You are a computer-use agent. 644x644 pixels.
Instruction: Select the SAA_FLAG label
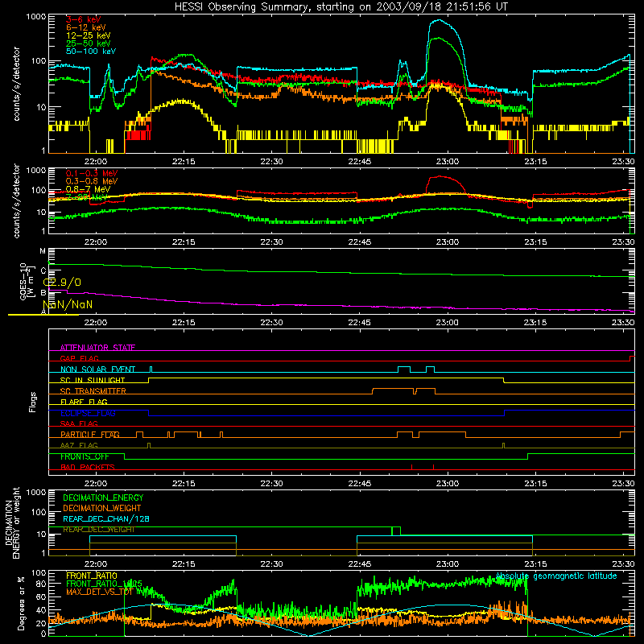tap(79, 423)
